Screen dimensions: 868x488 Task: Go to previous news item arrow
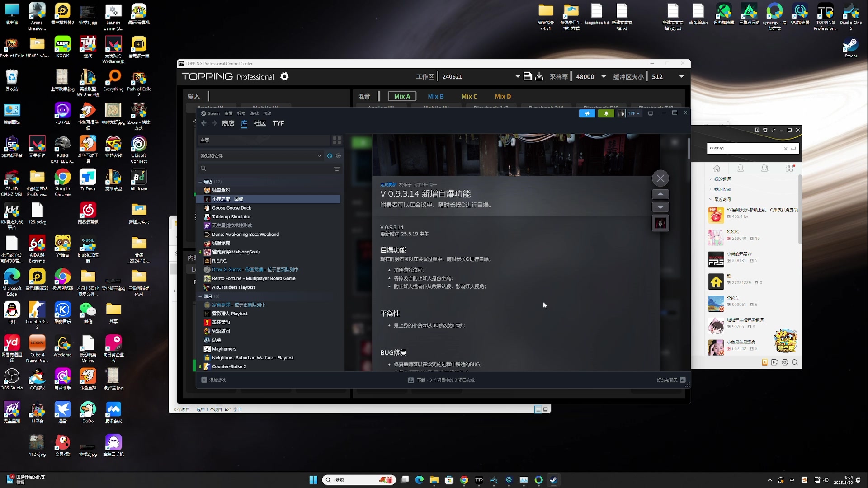[660, 194]
